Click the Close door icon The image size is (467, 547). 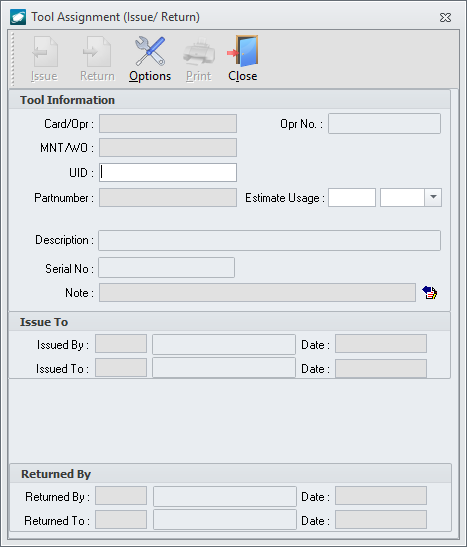pyautogui.click(x=243, y=51)
